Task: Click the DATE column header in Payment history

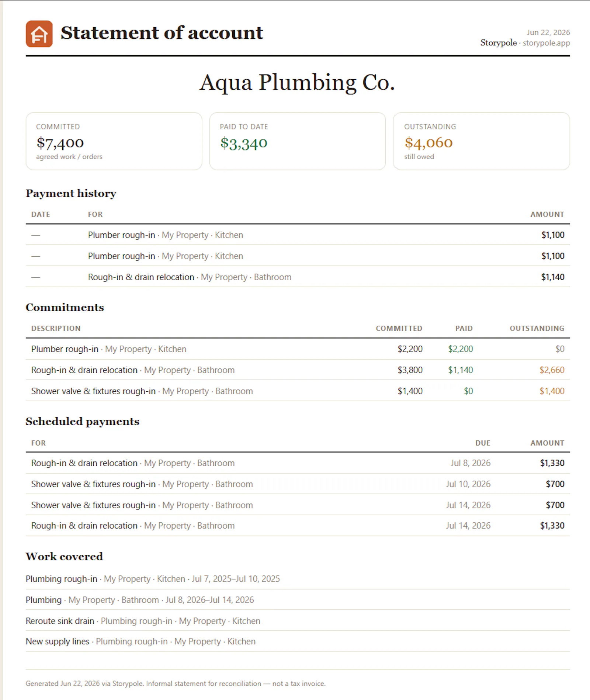Action: (41, 214)
